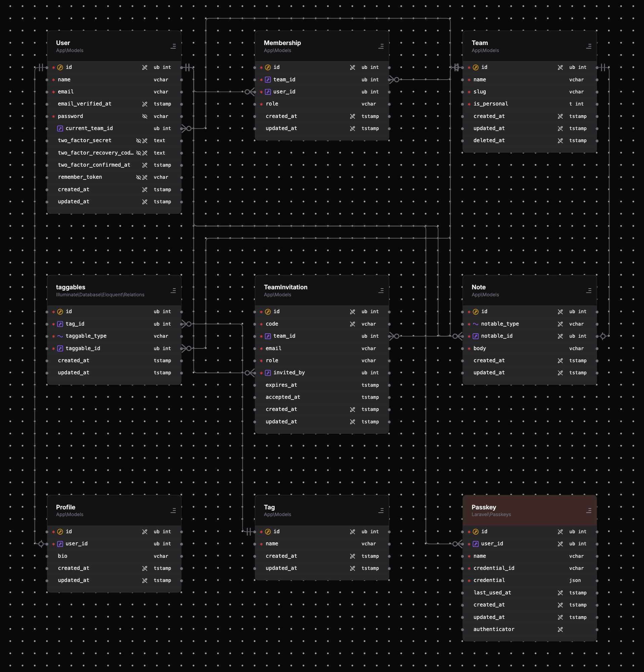Click the foreign key icon beside notable_id
Viewport: 644px width, 672px height.
point(476,336)
